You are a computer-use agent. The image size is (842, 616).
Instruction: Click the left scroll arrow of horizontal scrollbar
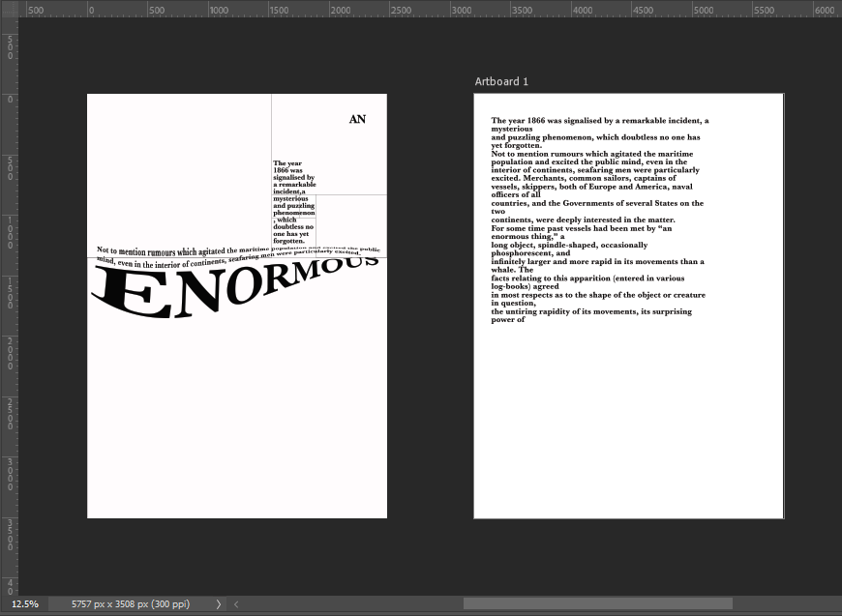pyautogui.click(x=237, y=604)
